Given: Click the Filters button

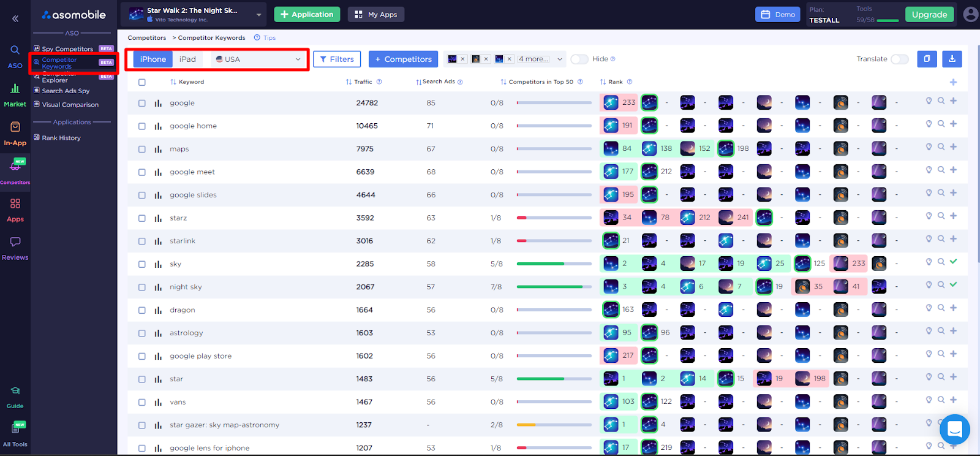Looking at the screenshot, I should click(x=337, y=59).
